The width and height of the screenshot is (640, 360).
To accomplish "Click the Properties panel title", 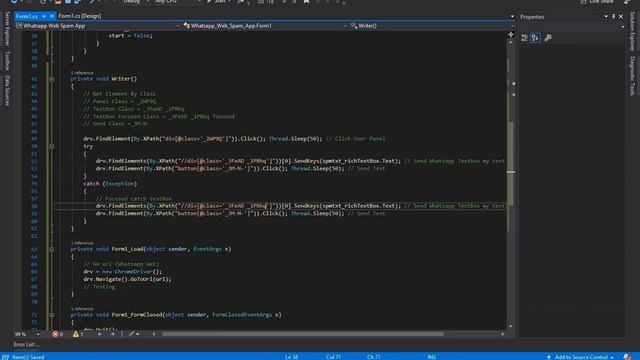I will tap(532, 17).
